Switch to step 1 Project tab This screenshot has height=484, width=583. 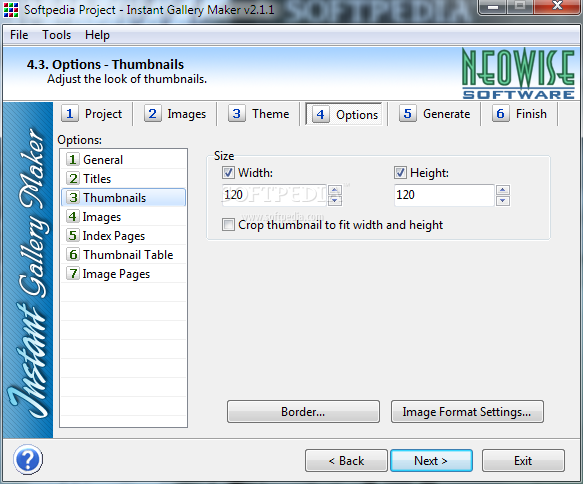[x=92, y=114]
